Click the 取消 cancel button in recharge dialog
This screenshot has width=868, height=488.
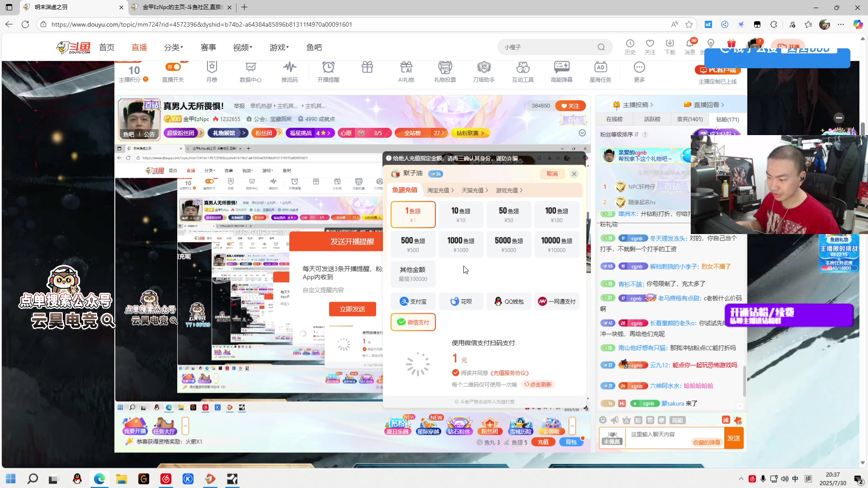coord(552,174)
